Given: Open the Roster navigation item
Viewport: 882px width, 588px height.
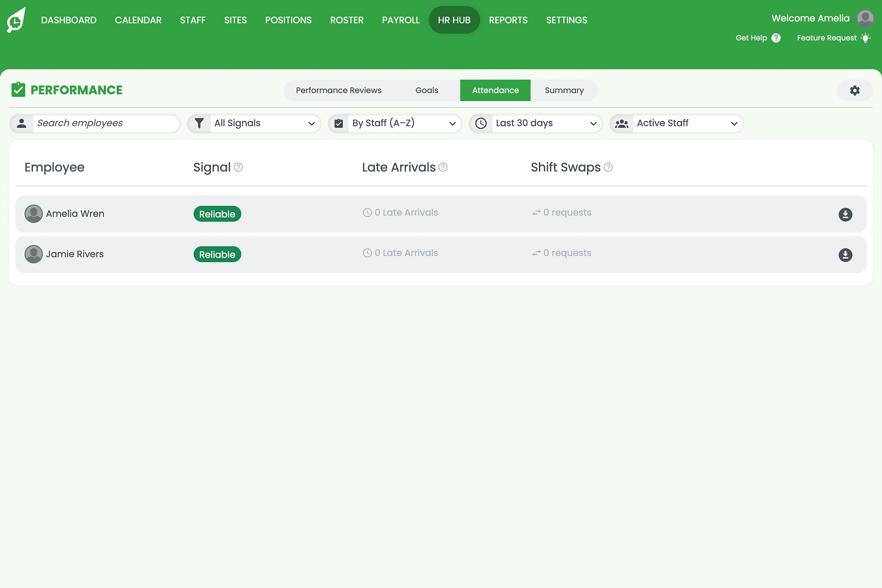Looking at the screenshot, I should (347, 20).
